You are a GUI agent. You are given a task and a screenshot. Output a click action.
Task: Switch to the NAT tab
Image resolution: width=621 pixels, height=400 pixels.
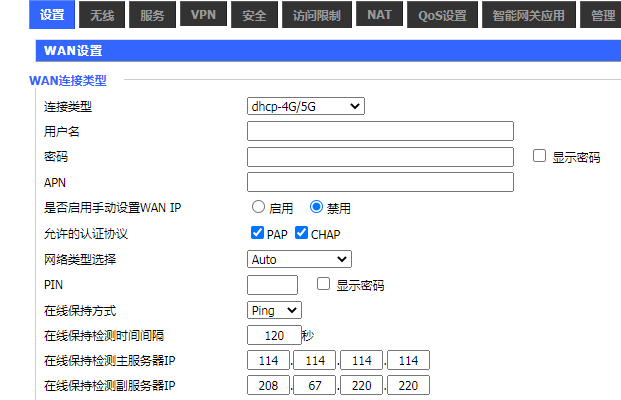pyautogui.click(x=379, y=14)
